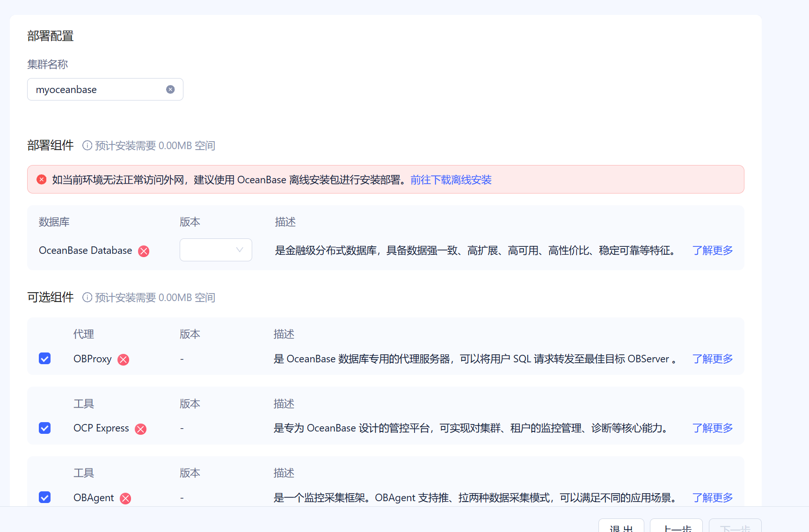Clear the myoceanbase cluster name field
This screenshot has width=809, height=532.
click(x=170, y=89)
